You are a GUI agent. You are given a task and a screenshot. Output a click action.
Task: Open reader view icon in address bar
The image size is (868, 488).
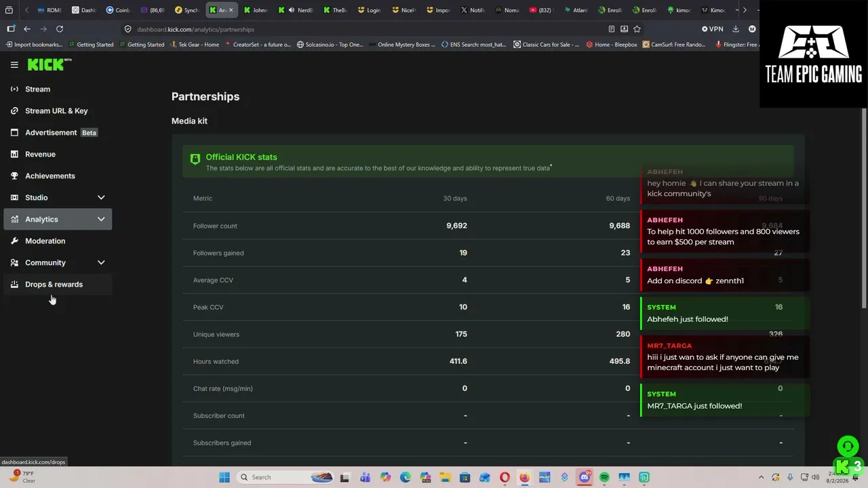click(x=612, y=29)
